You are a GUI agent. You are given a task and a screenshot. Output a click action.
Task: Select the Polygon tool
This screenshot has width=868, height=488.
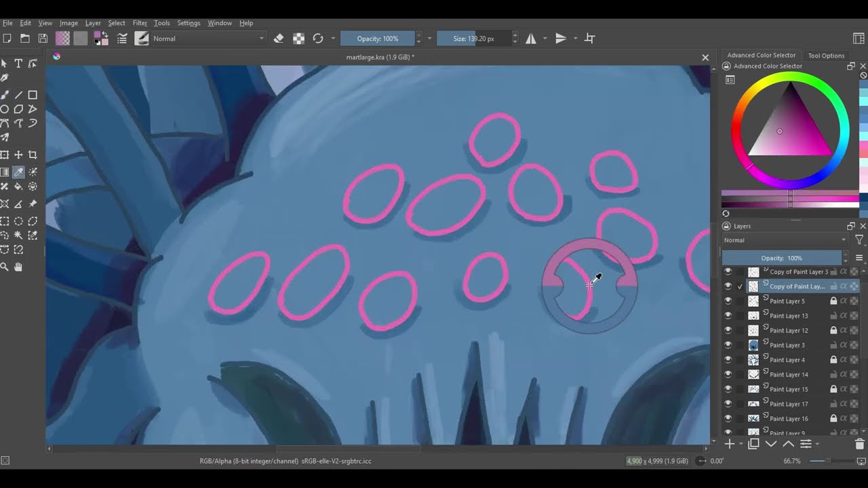click(18, 109)
